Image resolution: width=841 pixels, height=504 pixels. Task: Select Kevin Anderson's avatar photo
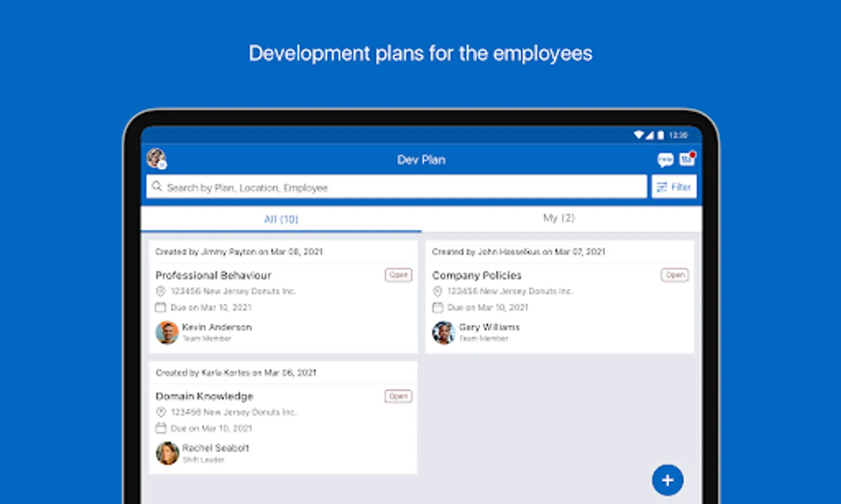click(167, 333)
